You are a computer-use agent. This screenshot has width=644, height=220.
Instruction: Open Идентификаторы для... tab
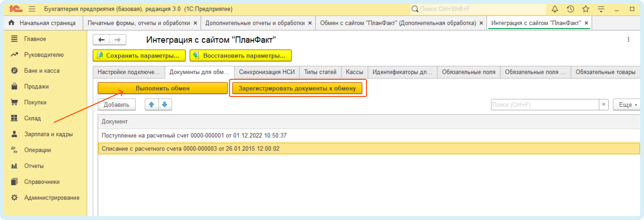[402, 72]
